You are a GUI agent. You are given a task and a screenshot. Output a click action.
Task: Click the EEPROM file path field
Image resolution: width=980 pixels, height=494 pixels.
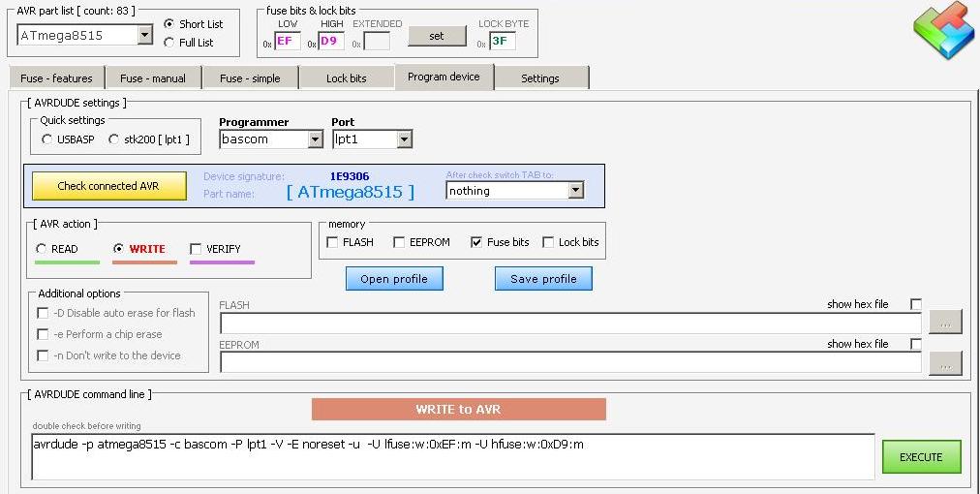pos(570,362)
